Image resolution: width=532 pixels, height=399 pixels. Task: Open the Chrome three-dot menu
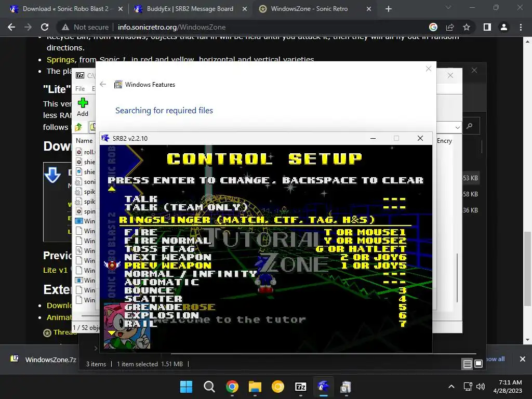(521, 27)
